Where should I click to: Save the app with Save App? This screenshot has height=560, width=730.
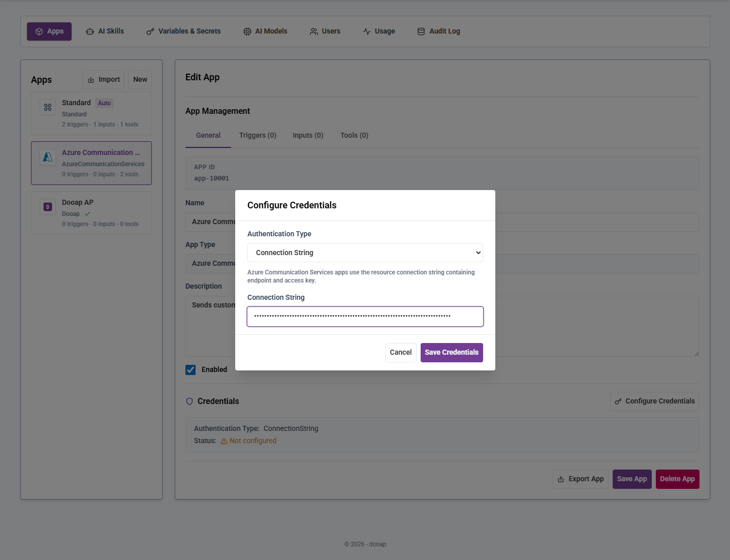tap(632, 479)
